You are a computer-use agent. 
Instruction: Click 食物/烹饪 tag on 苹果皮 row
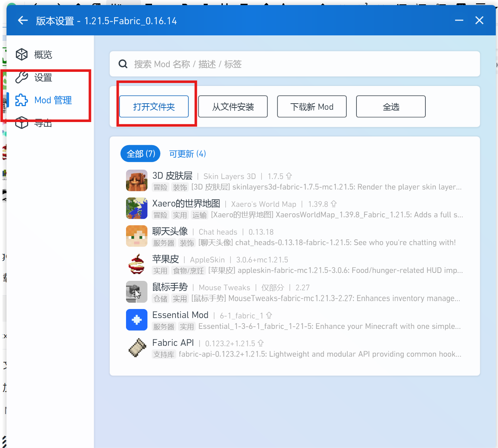pyautogui.click(x=189, y=271)
